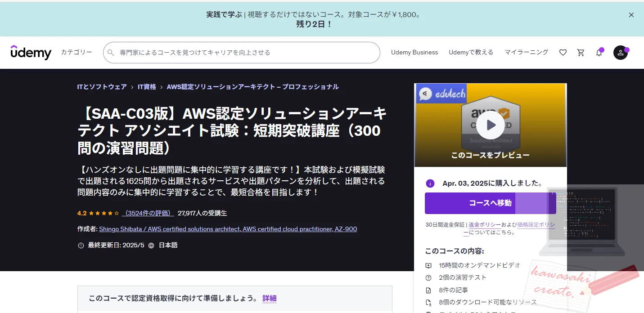Open the wishlist heart icon
This screenshot has height=313, width=644.
pos(563,53)
